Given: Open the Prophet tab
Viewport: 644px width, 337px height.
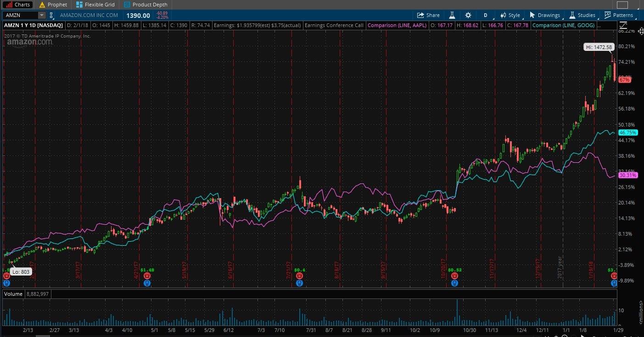Looking at the screenshot, I should tap(53, 5).
